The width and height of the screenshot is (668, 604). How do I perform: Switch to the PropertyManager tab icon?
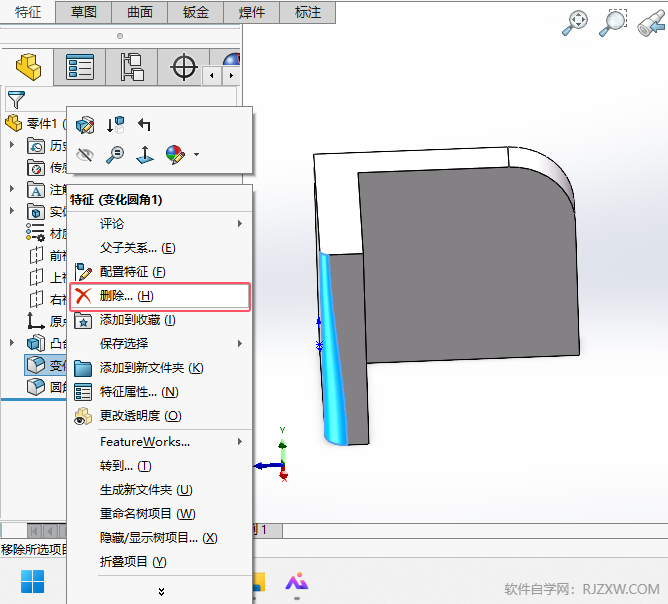coord(80,67)
